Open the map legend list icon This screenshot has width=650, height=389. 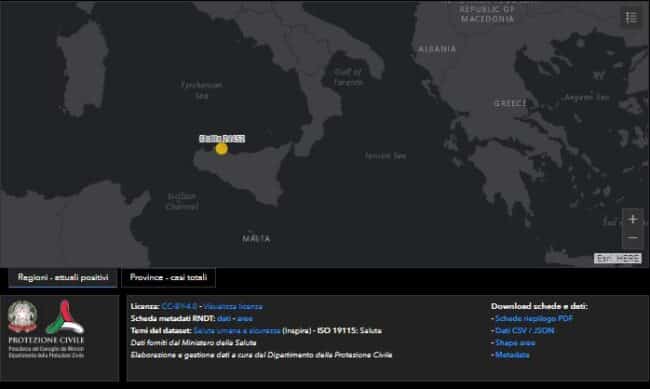631,17
